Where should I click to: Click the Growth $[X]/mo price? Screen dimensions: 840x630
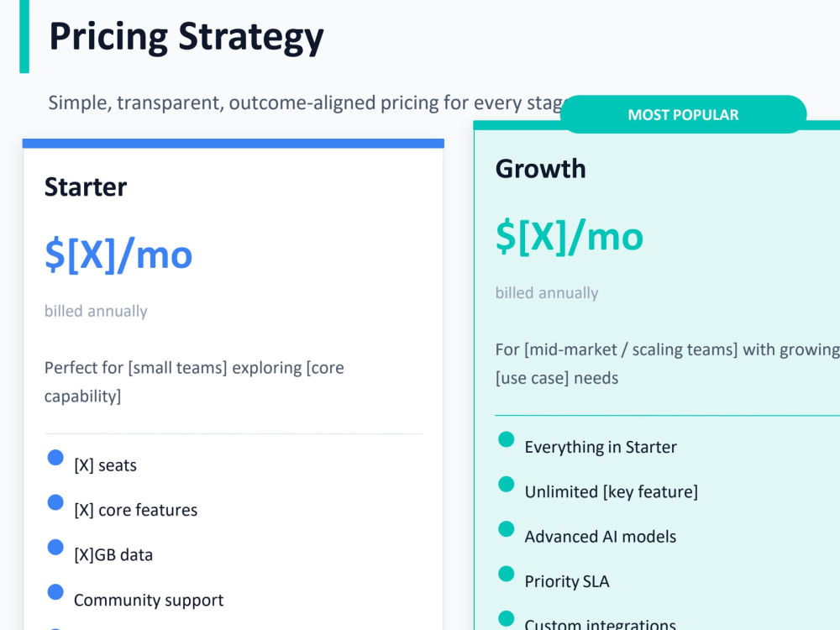(x=570, y=237)
